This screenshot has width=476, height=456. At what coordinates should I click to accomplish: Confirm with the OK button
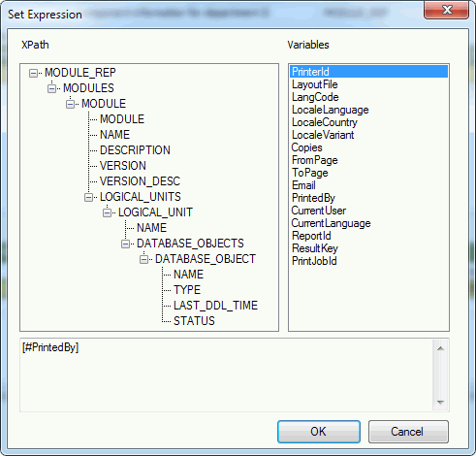(319, 432)
